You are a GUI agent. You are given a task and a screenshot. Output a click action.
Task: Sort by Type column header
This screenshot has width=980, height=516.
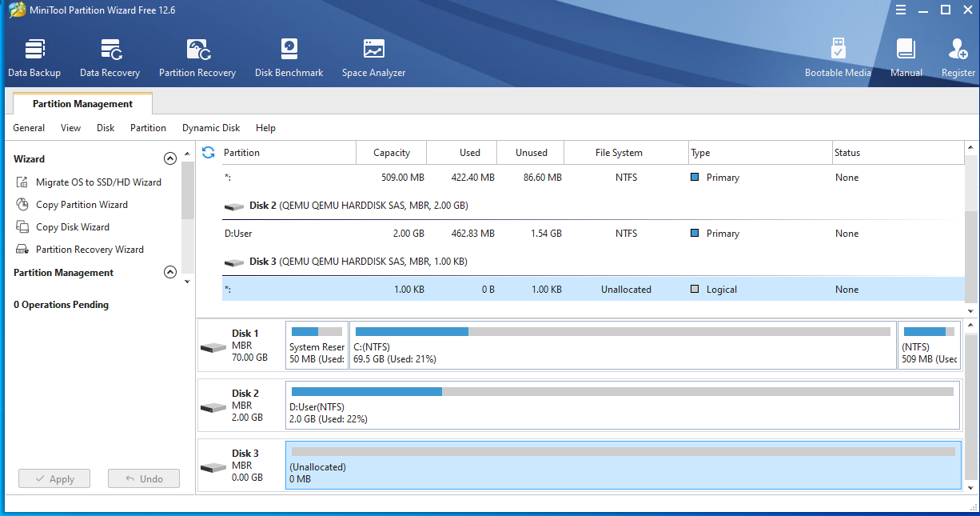[x=760, y=153]
